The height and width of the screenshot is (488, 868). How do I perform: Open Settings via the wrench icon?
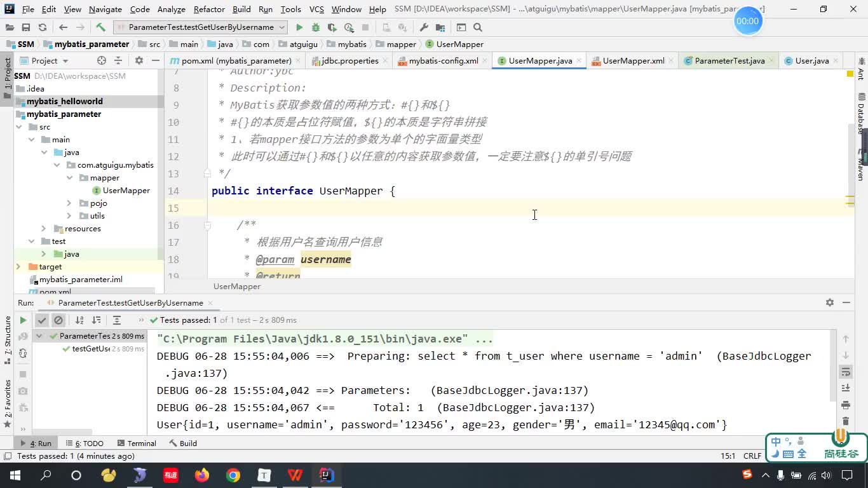(x=424, y=27)
